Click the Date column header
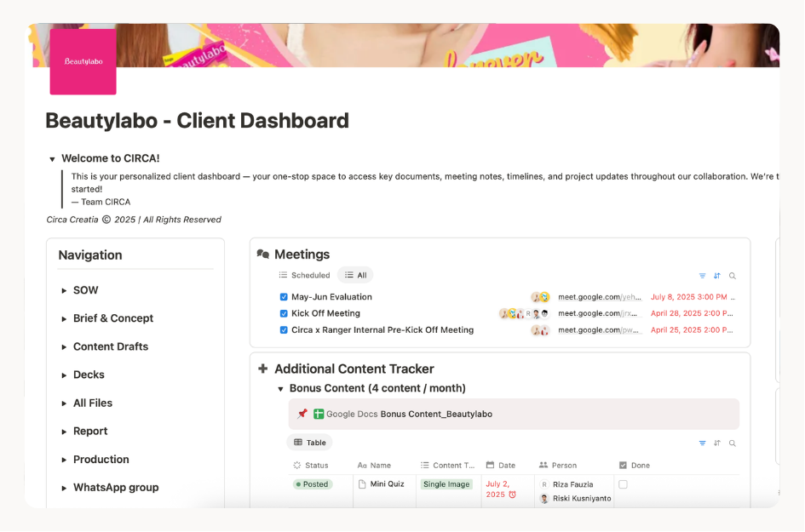Image resolution: width=805 pixels, height=532 pixels. click(x=501, y=466)
